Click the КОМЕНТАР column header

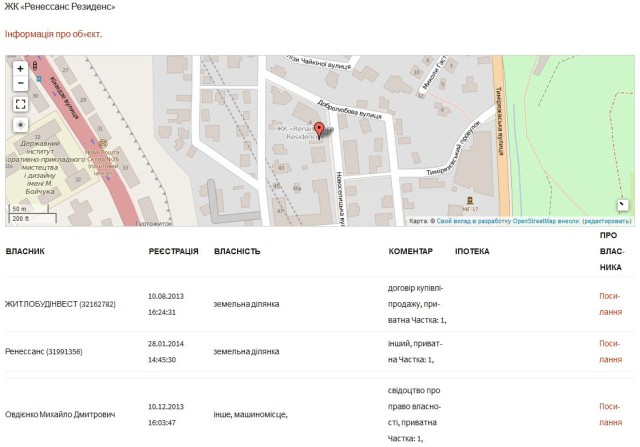point(410,252)
